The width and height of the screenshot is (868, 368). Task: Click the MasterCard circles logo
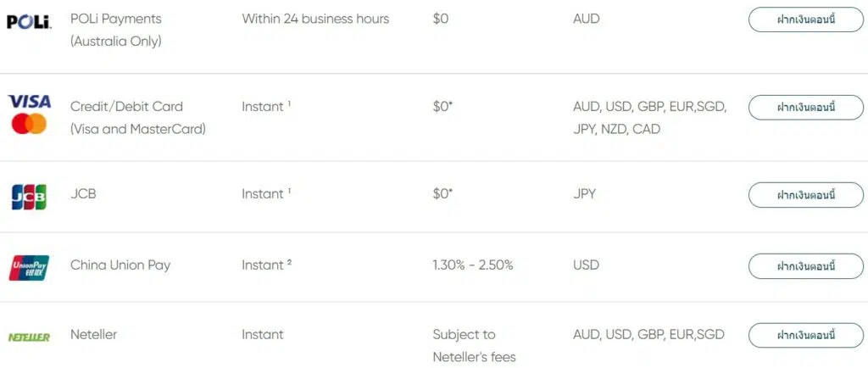[29, 124]
